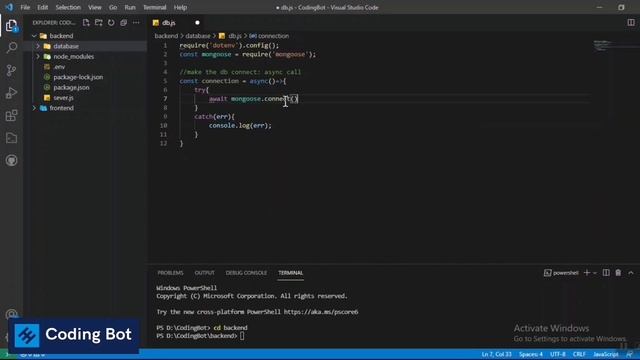Close the unsaved db.js tab dot
Screen dimensions: 640x360
pos(198,23)
